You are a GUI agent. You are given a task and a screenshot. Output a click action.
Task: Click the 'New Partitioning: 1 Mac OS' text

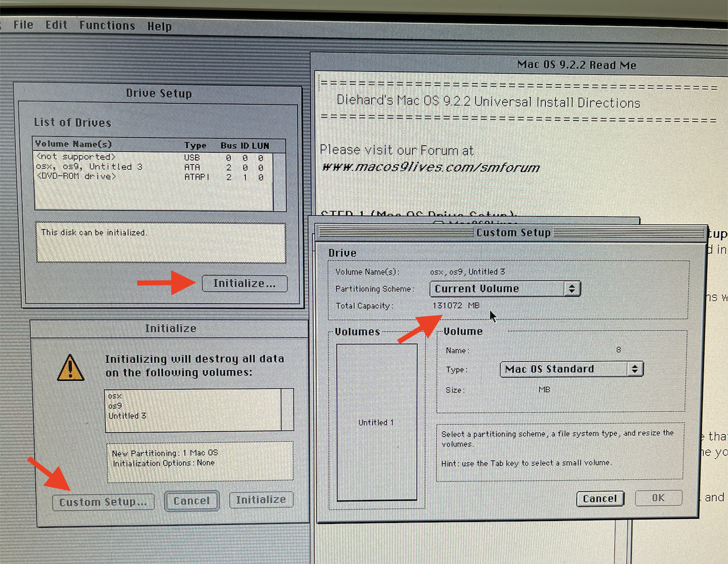[165, 453]
